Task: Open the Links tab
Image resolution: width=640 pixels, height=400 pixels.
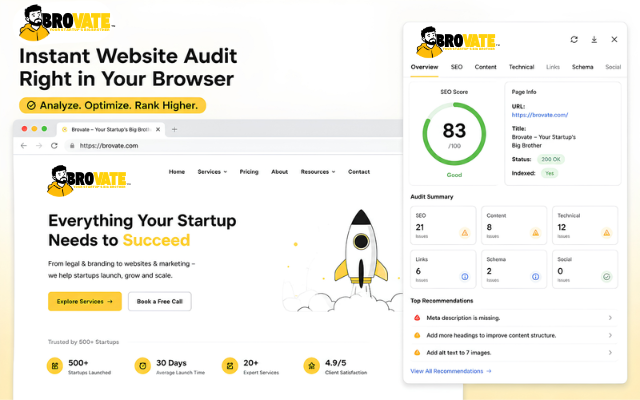Action: click(x=553, y=67)
